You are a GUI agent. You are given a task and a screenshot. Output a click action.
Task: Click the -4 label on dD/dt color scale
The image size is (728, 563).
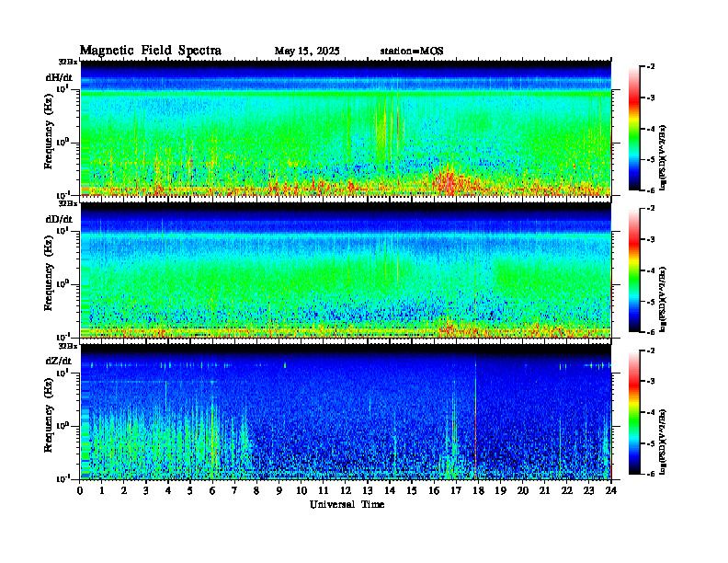pos(651,270)
